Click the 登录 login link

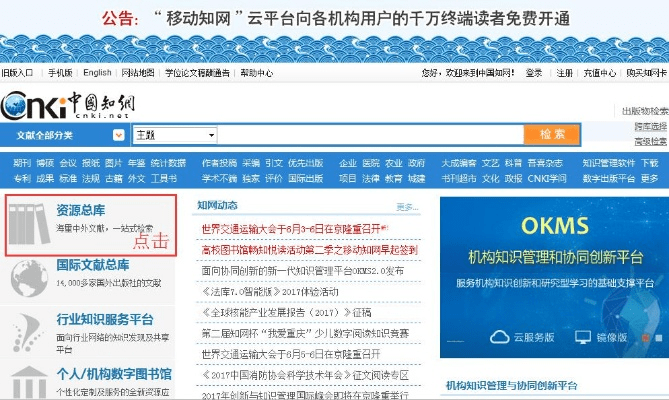coord(533,73)
